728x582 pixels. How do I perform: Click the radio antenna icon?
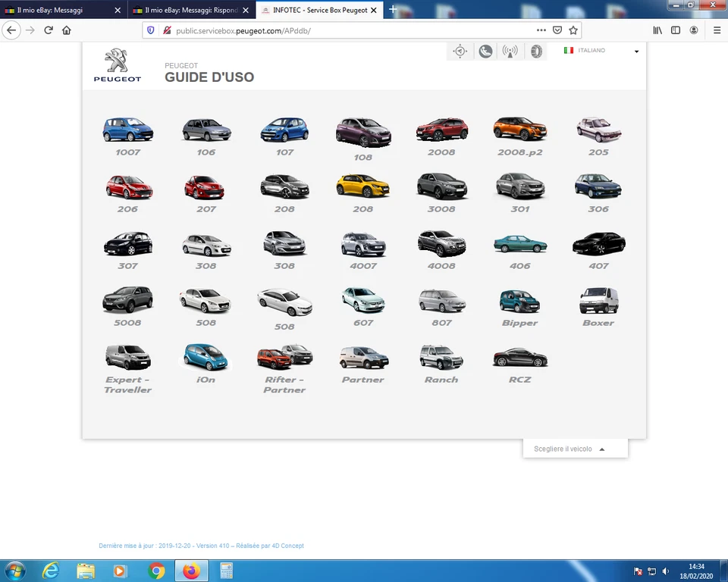coord(510,51)
